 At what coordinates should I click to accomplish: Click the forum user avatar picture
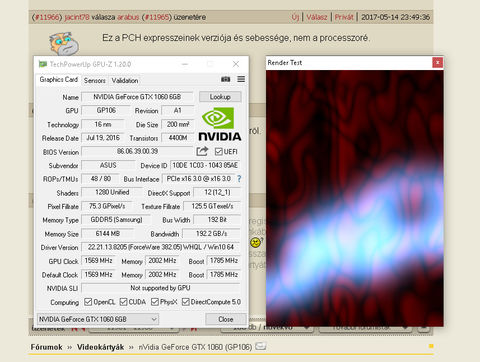[64, 44]
